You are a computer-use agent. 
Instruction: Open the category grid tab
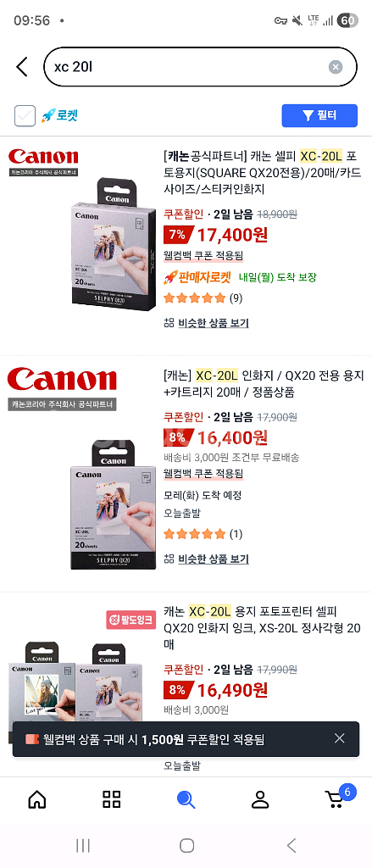pyautogui.click(x=111, y=798)
